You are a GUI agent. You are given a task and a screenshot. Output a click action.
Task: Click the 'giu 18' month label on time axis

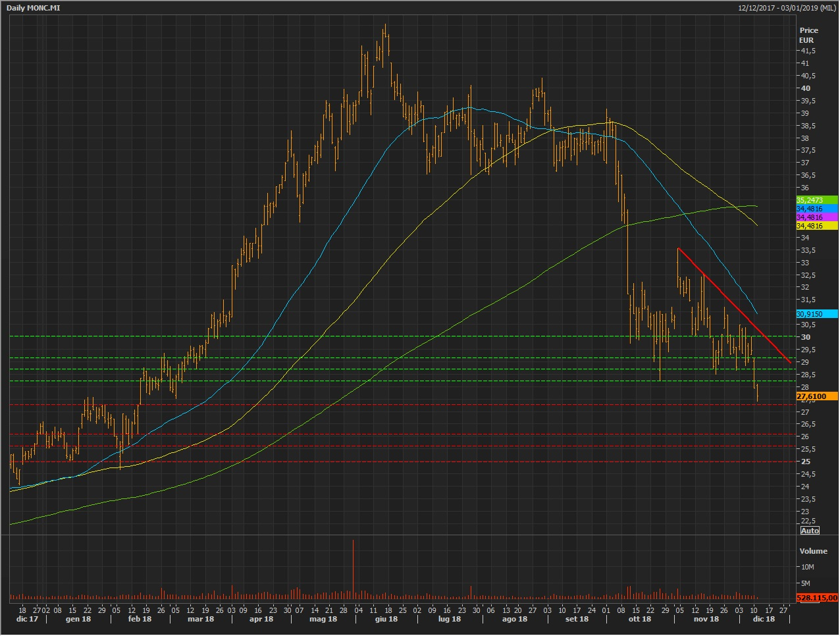(386, 619)
